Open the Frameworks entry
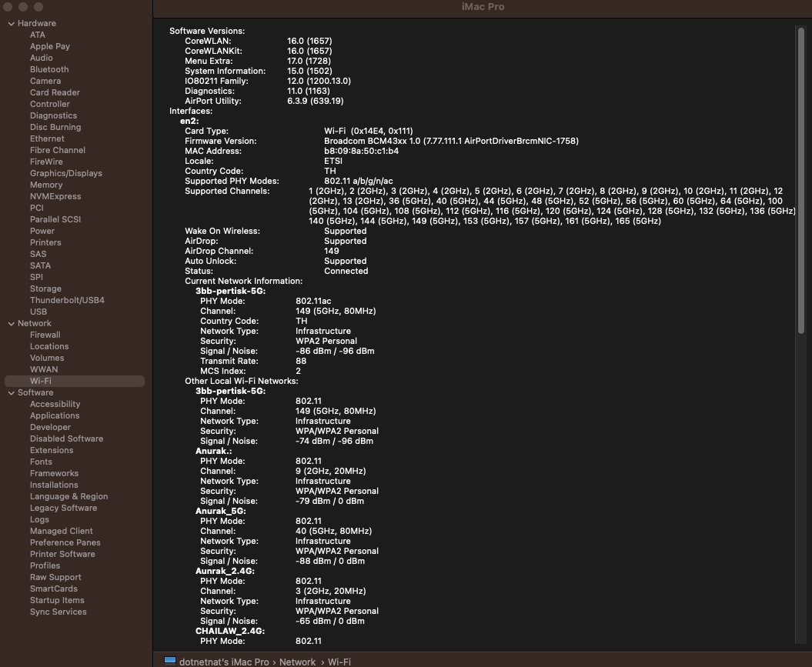Image resolution: width=812 pixels, height=667 pixels. click(55, 473)
